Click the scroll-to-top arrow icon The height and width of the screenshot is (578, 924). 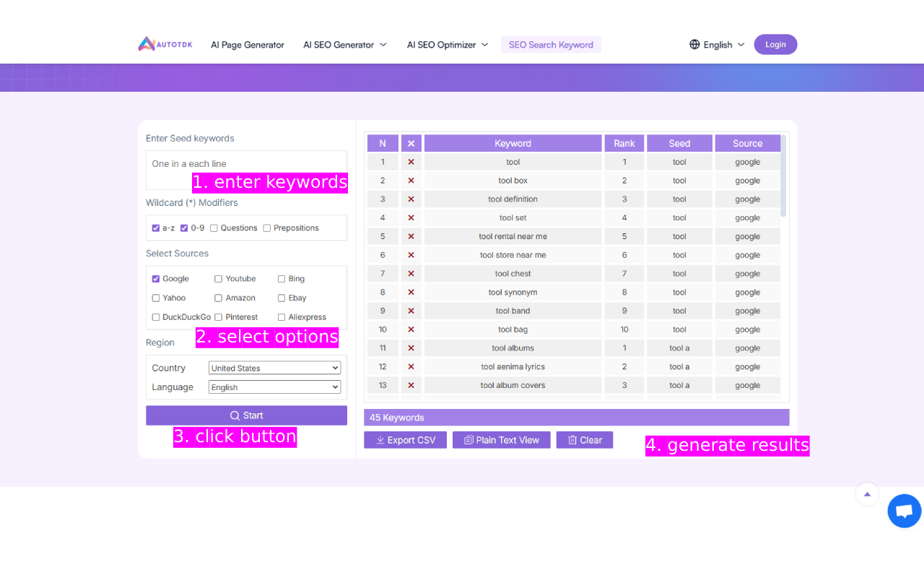[867, 494]
